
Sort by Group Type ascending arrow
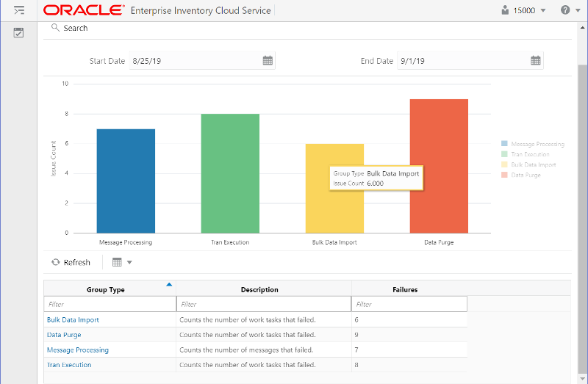pyautogui.click(x=169, y=285)
